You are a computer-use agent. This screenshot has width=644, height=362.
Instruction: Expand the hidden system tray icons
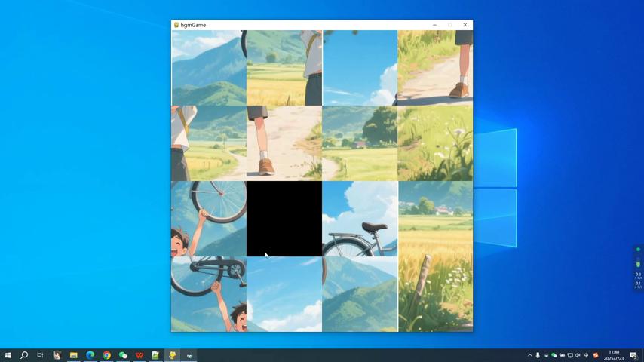529,355
